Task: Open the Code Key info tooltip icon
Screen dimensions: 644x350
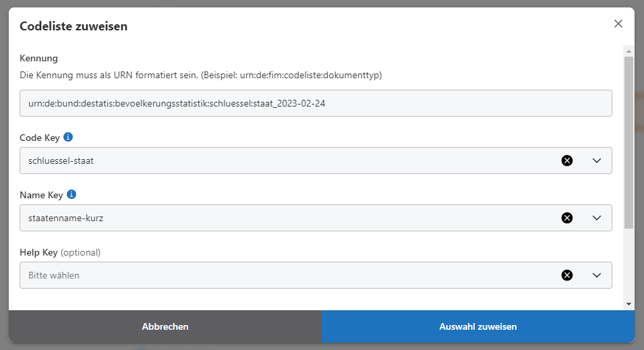Action: tap(68, 137)
